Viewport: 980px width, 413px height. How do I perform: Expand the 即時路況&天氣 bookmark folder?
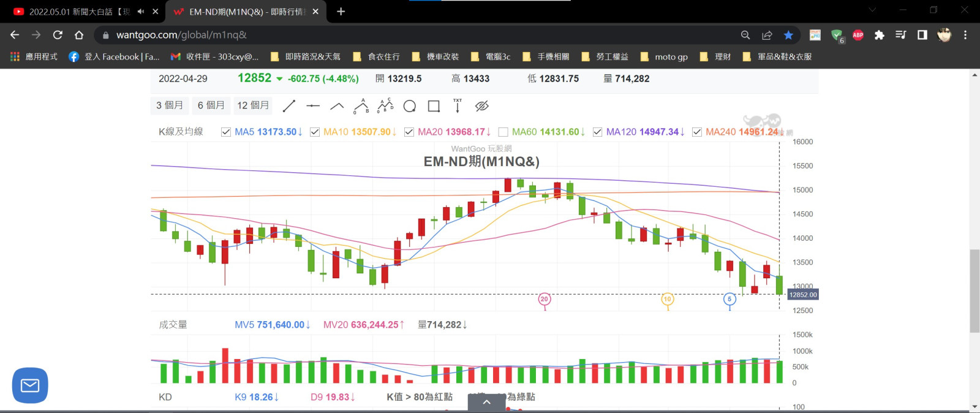pos(305,56)
